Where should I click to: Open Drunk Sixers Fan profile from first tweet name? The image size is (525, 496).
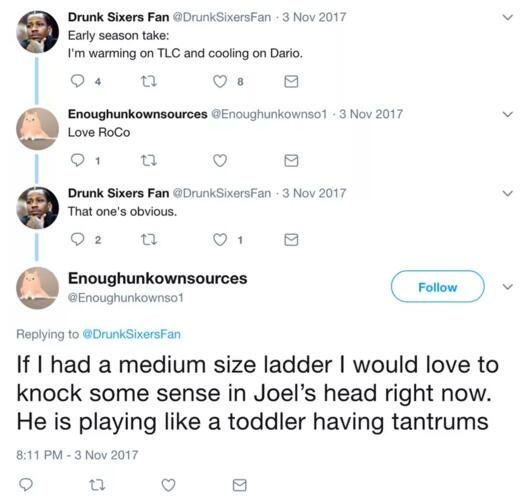(x=118, y=17)
